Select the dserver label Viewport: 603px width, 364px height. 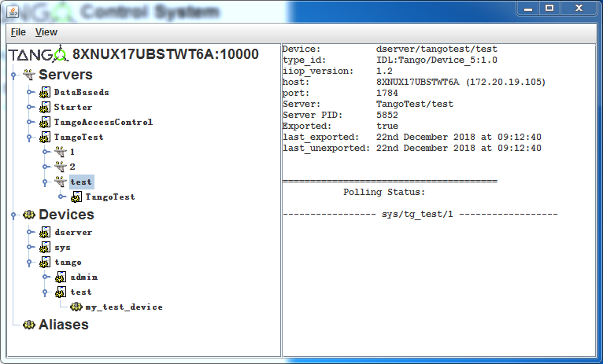pyautogui.click(x=73, y=232)
